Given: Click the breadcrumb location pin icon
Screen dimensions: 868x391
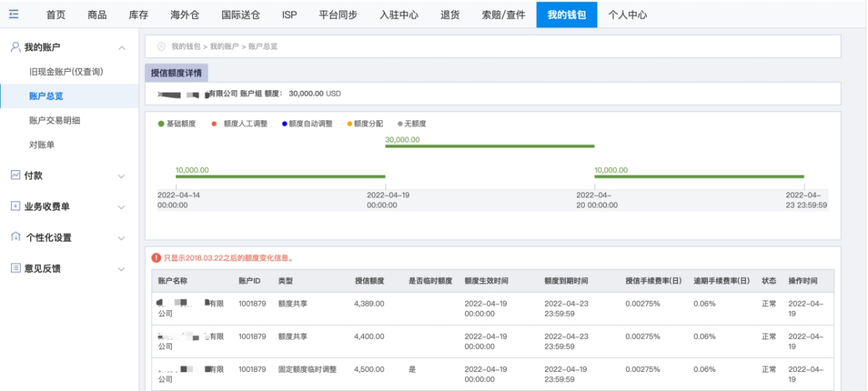Looking at the screenshot, I should coord(161,46).
